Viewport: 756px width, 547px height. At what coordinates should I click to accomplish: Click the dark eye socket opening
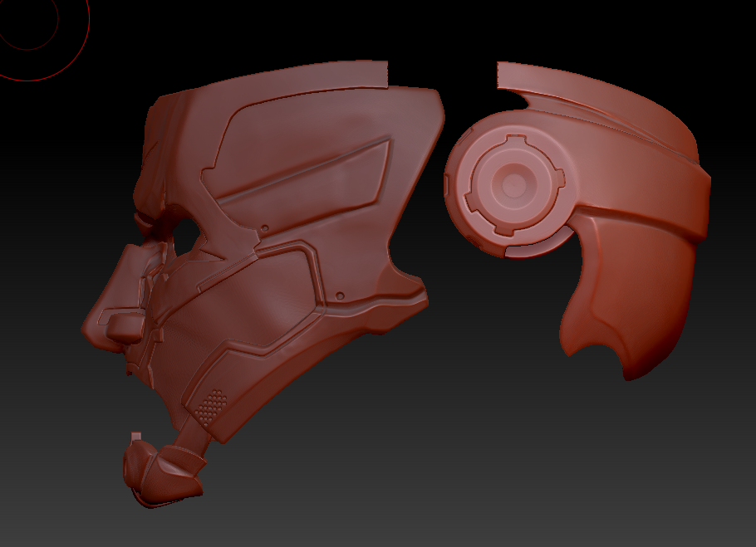pyautogui.click(x=188, y=230)
